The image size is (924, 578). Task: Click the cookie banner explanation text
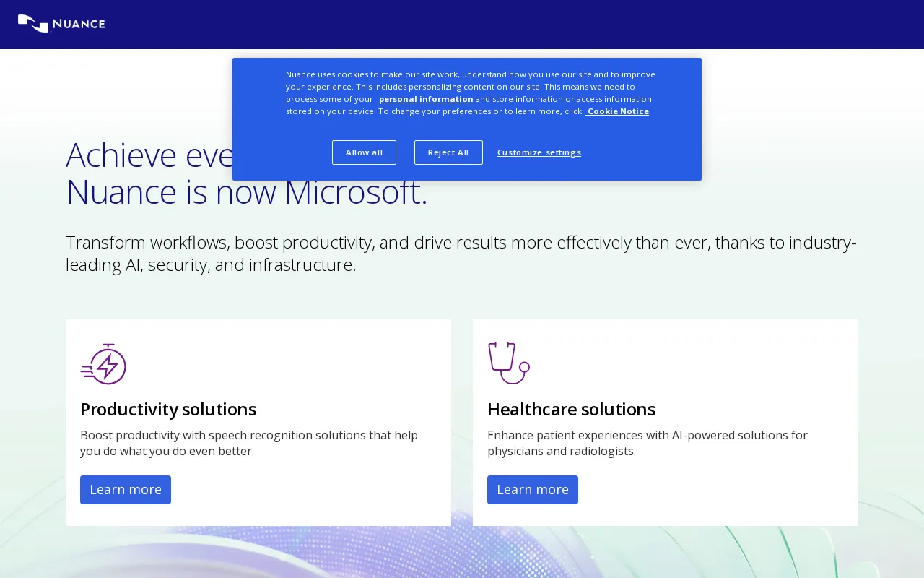[471, 92]
